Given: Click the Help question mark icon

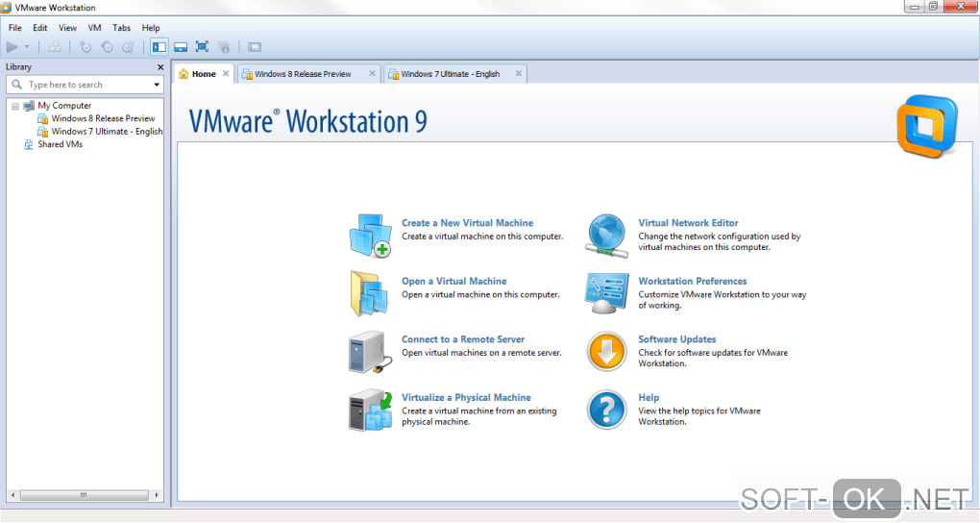Looking at the screenshot, I should click(x=606, y=410).
